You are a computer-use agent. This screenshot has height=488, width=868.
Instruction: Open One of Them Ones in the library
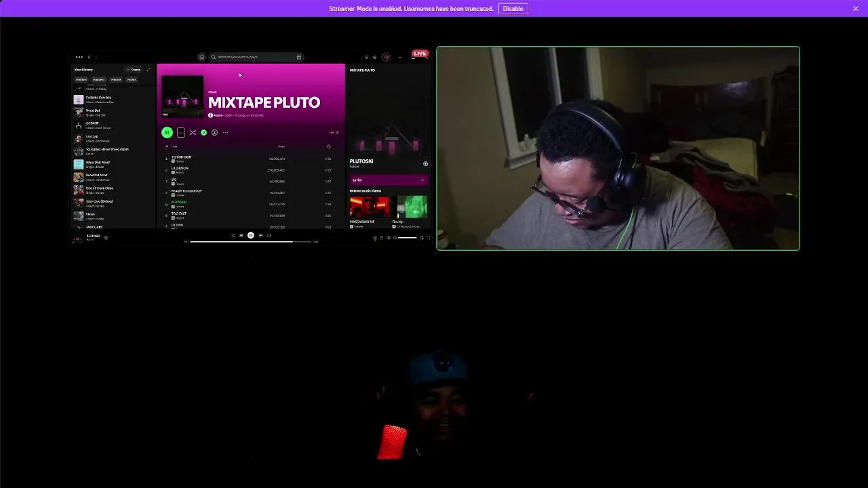tap(113, 190)
